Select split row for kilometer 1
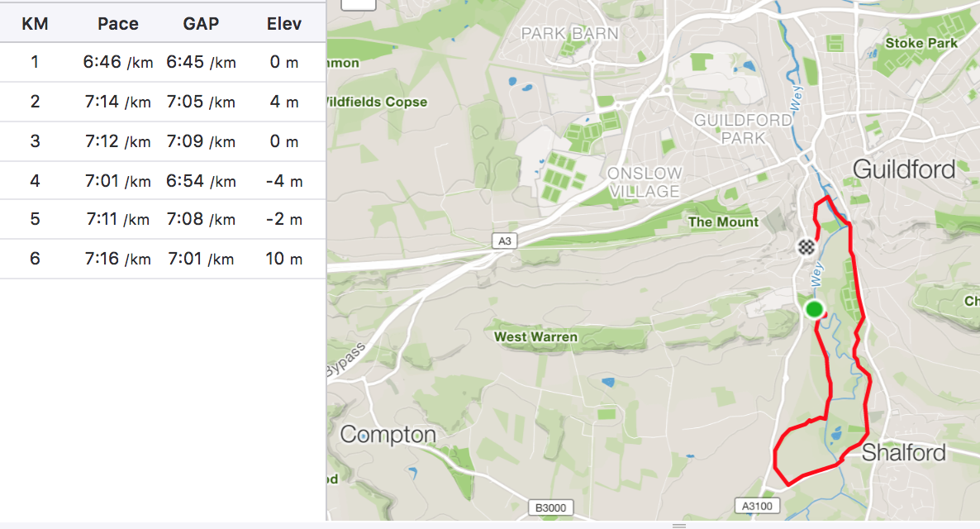This screenshot has width=980, height=529. [x=163, y=62]
